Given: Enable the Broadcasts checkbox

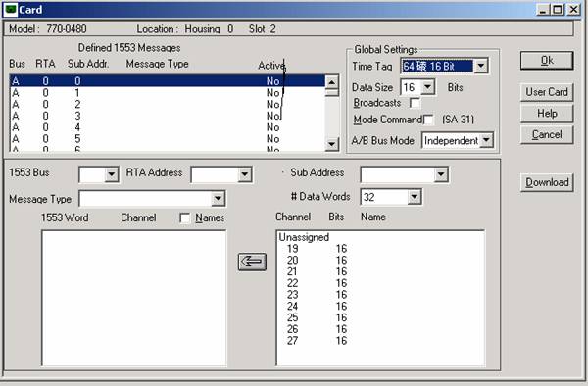Looking at the screenshot, I should pos(415,103).
